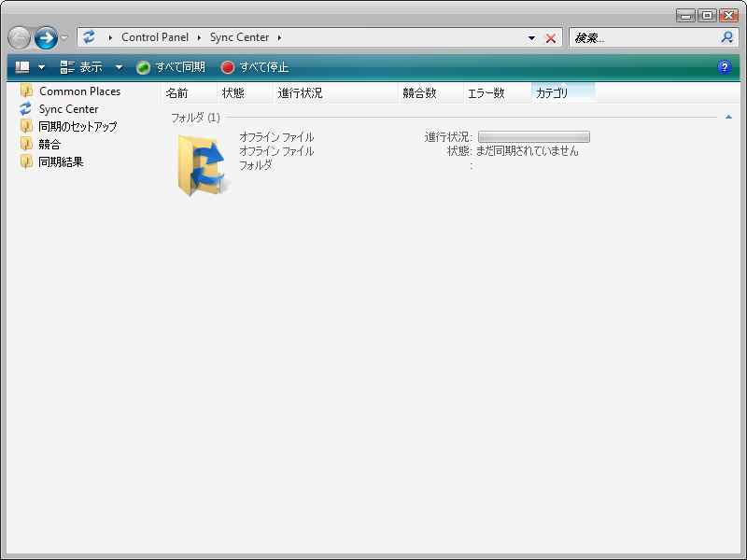747x560 pixels.
Task: Open the recent pages dropdown arrow
Action: (63, 38)
